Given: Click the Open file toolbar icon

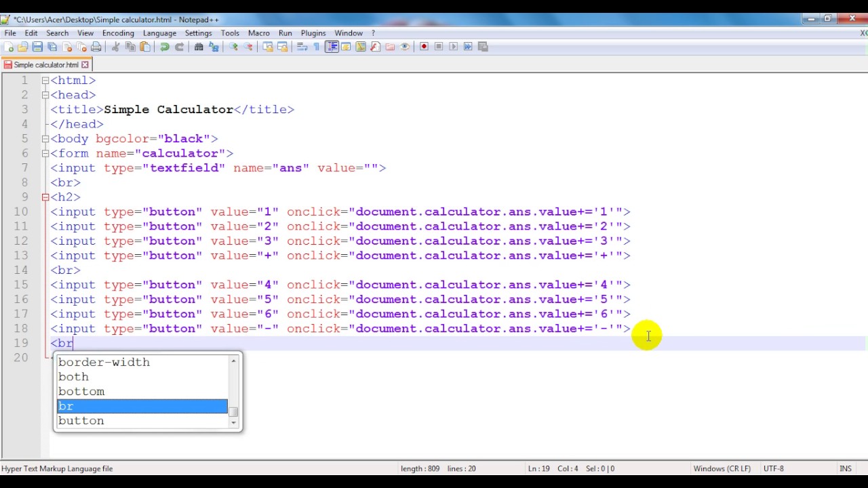Looking at the screenshot, I should pos(23,47).
